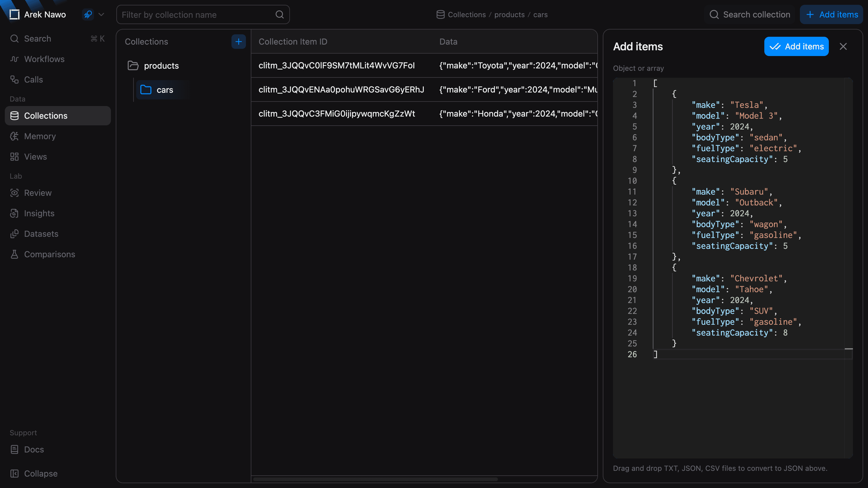Click the "Tesla" value in the JSON editor
The height and width of the screenshot is (488, 868).
(x=746, y=105)
